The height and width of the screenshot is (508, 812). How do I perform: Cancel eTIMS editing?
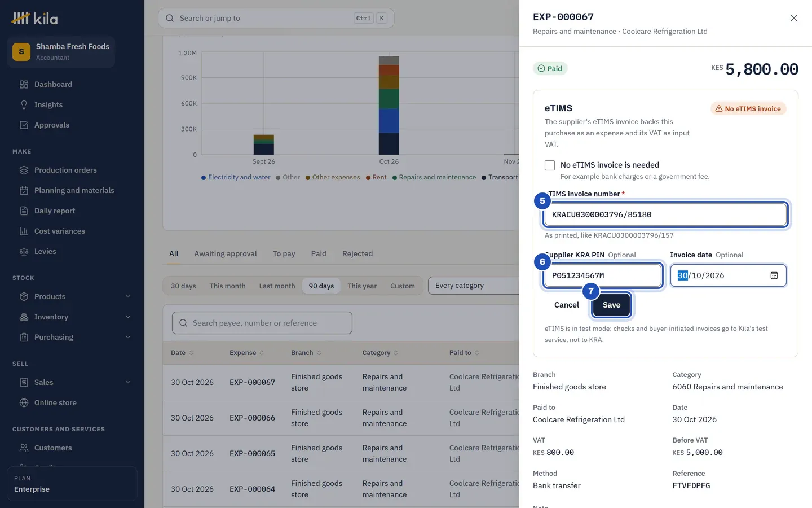[x=567, y=305]
